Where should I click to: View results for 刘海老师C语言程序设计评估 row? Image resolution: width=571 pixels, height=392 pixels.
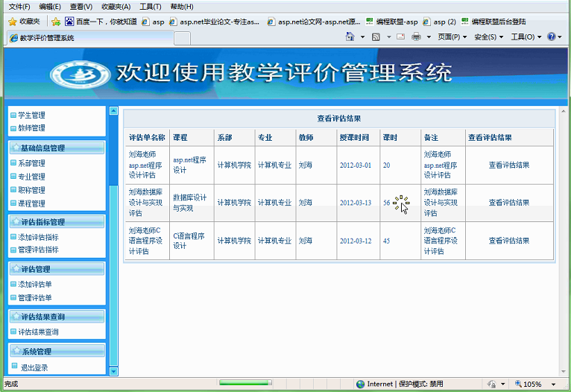(508, 241)
